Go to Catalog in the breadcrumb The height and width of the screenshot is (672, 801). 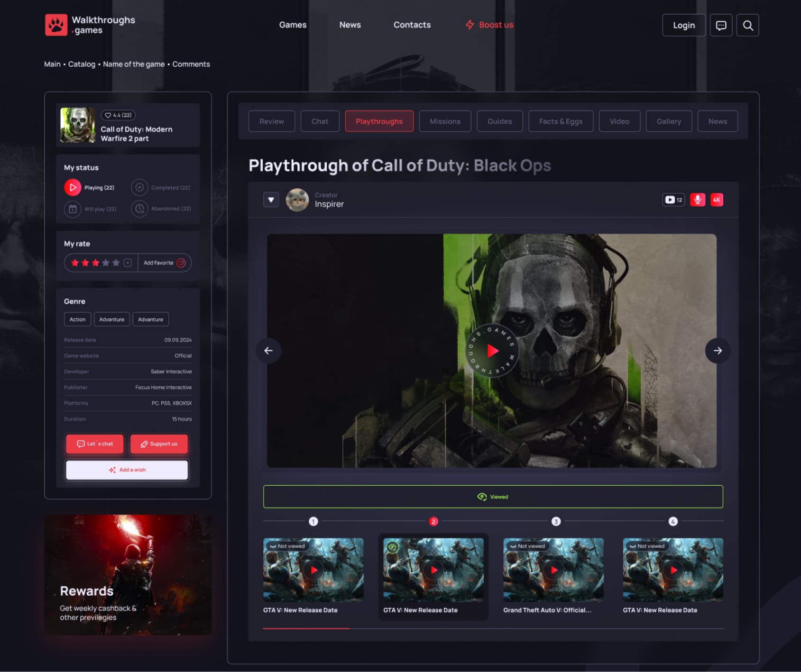point(82,64)
